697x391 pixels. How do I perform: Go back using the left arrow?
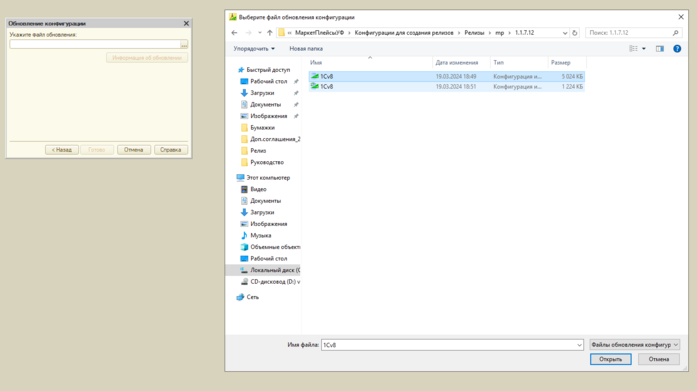(234, 33)
